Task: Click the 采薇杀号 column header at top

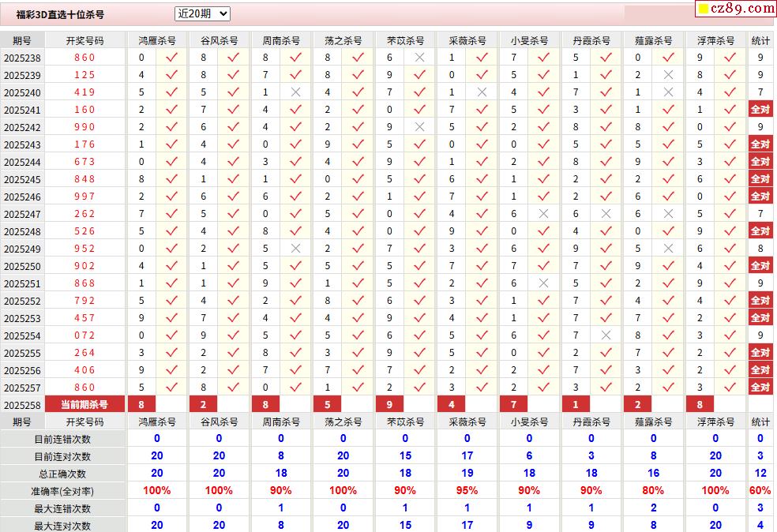Action: 467,40
